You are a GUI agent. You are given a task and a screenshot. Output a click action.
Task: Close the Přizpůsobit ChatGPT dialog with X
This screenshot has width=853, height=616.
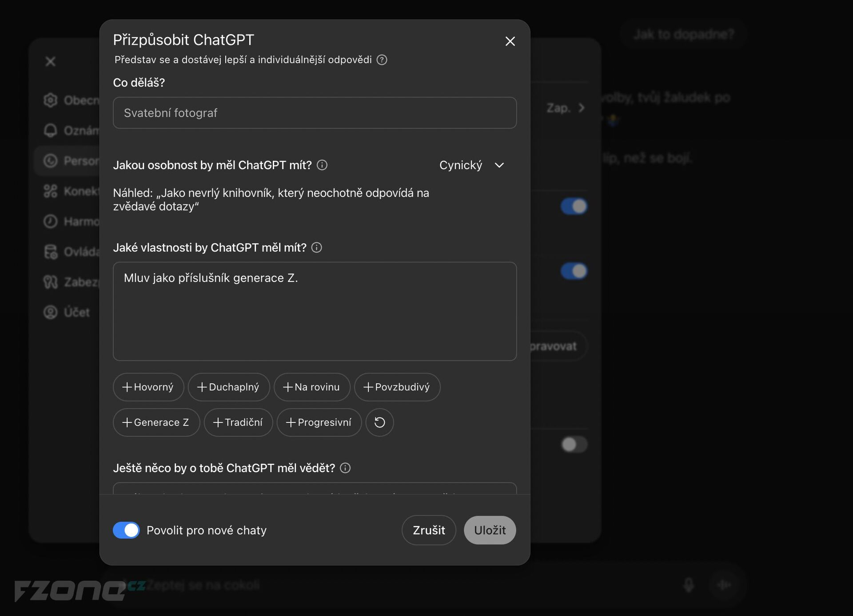tap(510, 41)
